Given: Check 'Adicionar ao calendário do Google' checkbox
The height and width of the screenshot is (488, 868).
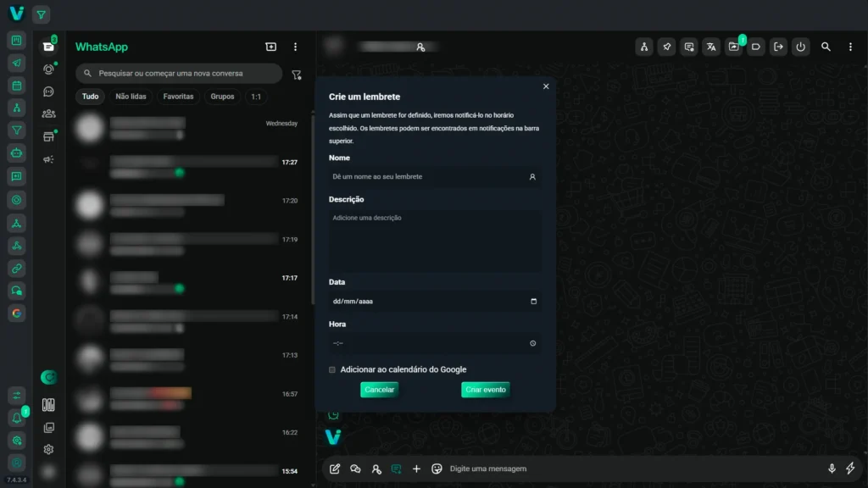Looking at the screenshot, I should (x=332, y=369).
